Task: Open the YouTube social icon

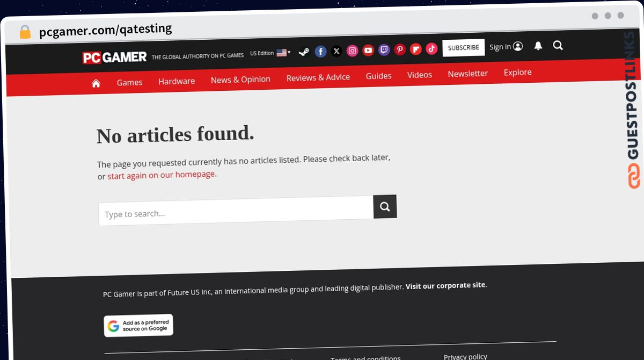Action: (x=368, y=51)
